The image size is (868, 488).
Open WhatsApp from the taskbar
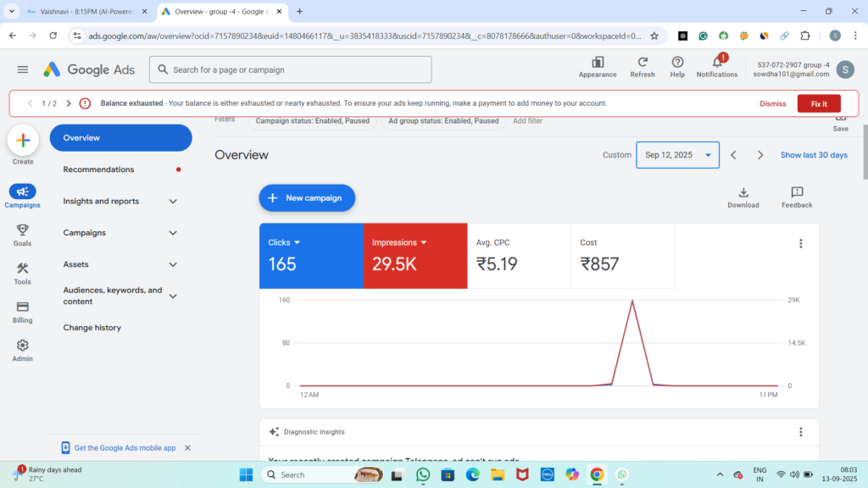[423, 474]
